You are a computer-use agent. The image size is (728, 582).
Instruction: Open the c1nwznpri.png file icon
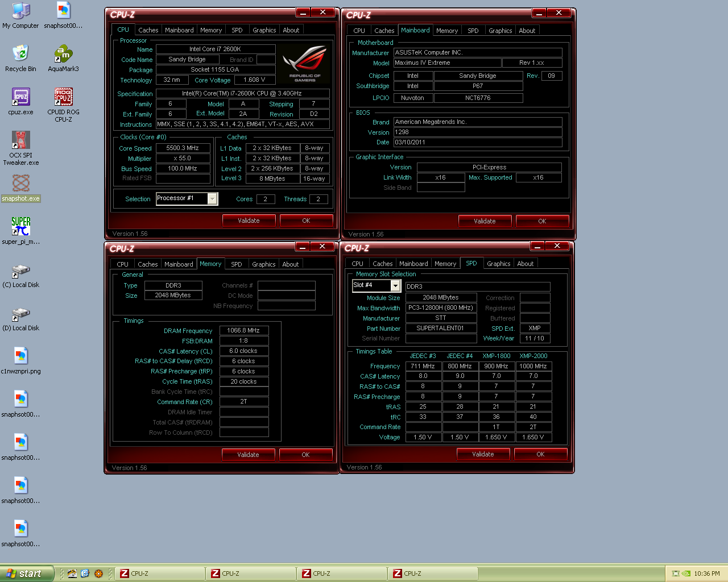[21, 357]
